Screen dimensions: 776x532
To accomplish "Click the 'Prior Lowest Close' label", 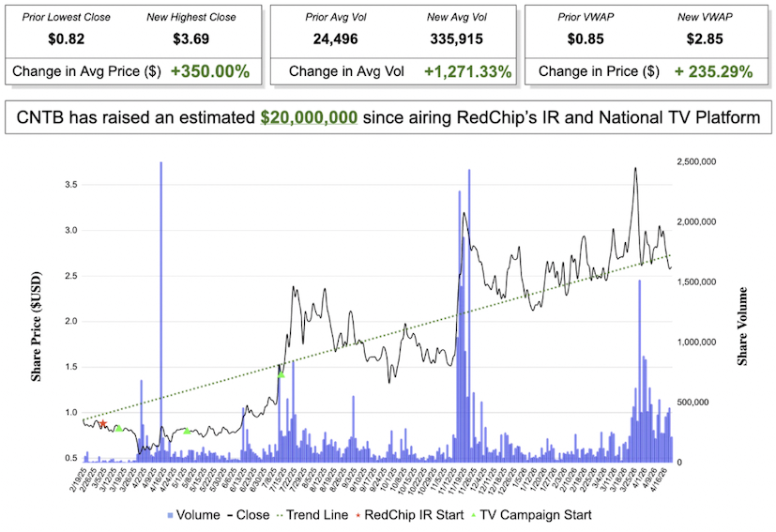I will click(67, 17).
